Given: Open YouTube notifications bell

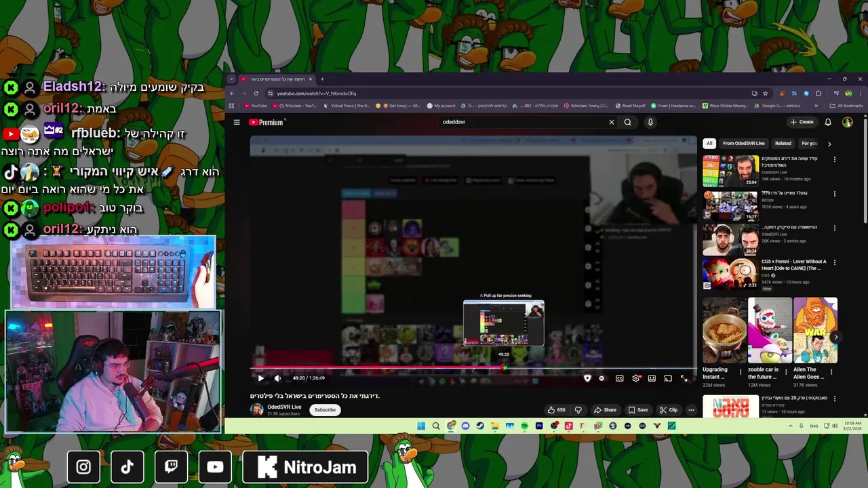Looking at the screenshot, I should point(828,122).
